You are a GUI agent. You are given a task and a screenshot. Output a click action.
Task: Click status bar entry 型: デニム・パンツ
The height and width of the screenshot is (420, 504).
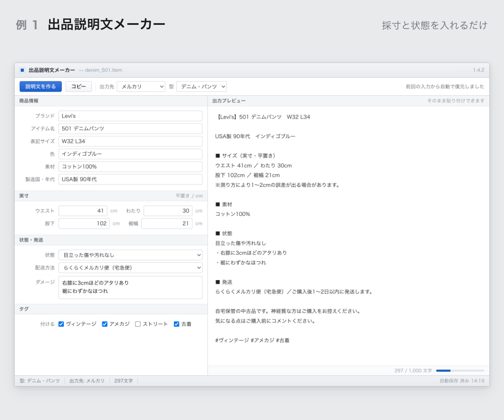[39, 381]
